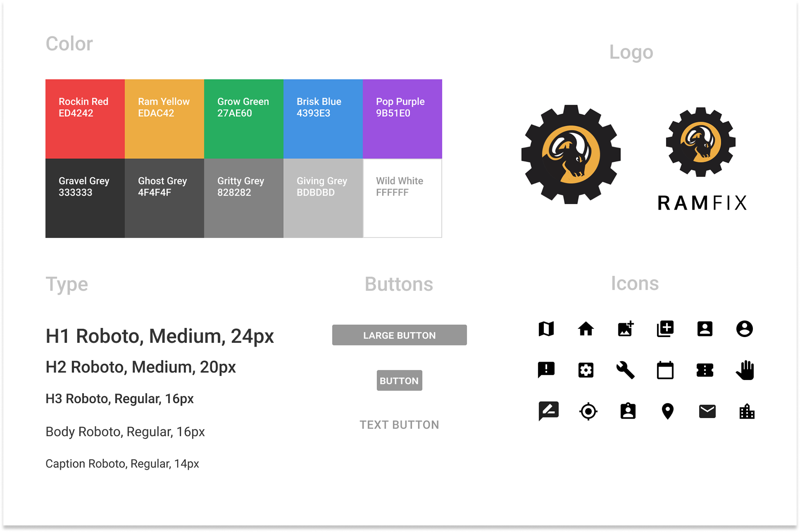800x532 pixels.
Task: Pick the Brisk Blue 4393E3 swatch
Action: click(323, 119)
